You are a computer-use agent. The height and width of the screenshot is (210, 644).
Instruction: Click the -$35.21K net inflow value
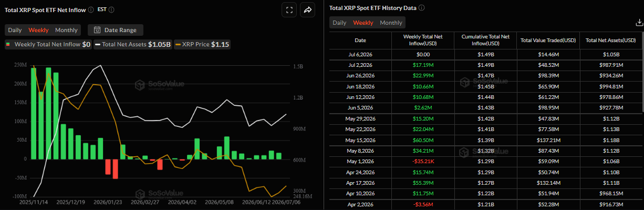[423, 162]
